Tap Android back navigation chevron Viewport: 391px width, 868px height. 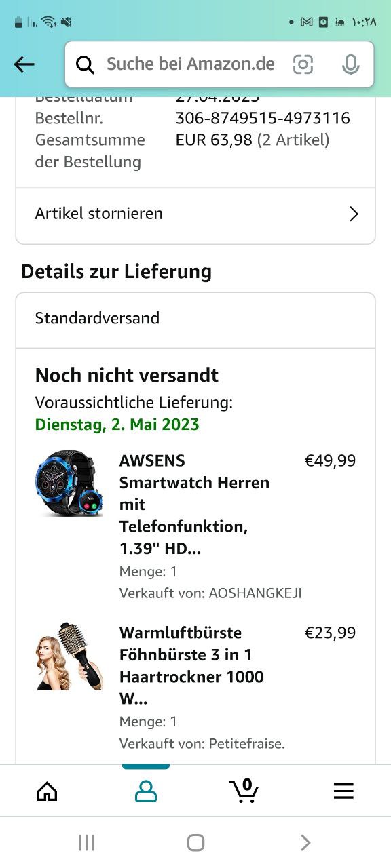coord(305,842)
